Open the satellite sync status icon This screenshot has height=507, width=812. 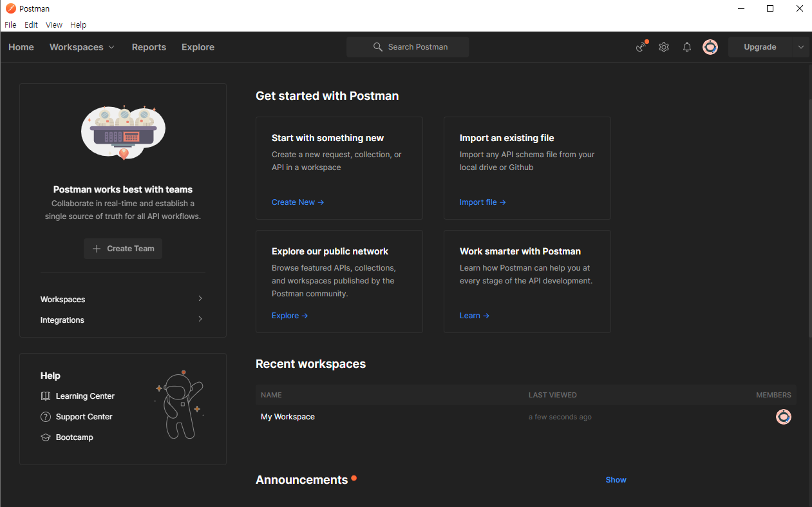click(x=641, y=47)
